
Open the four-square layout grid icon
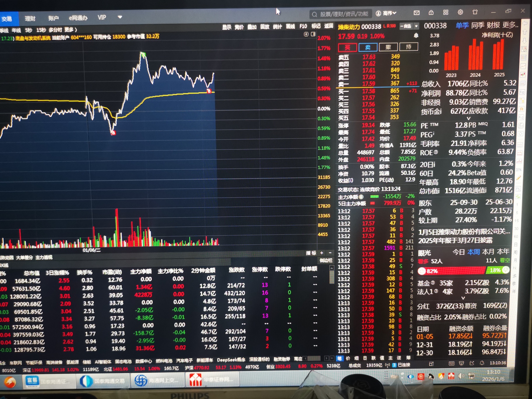[x=446, y=12]
